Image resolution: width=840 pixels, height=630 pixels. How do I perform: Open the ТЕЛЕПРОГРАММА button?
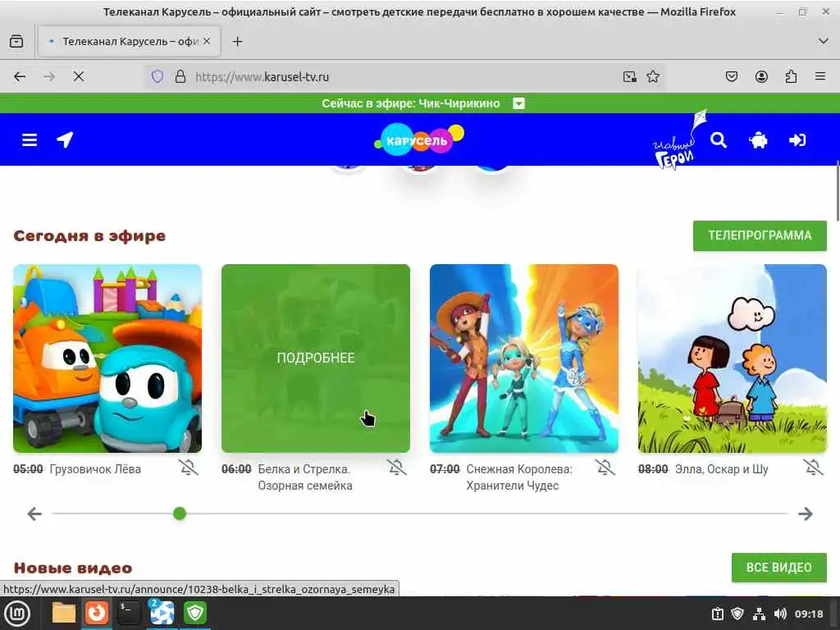(x=760, y=235)
